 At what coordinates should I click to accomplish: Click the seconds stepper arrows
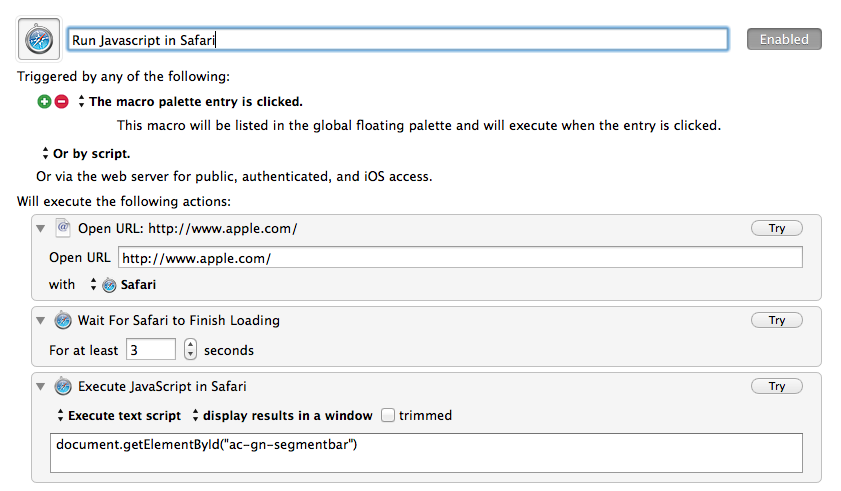190,349
